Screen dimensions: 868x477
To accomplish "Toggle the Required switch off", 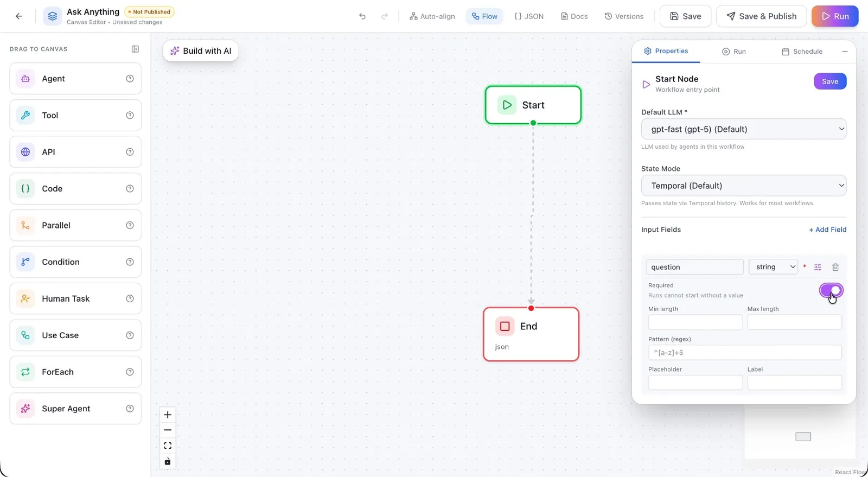I will pos(831,290).
